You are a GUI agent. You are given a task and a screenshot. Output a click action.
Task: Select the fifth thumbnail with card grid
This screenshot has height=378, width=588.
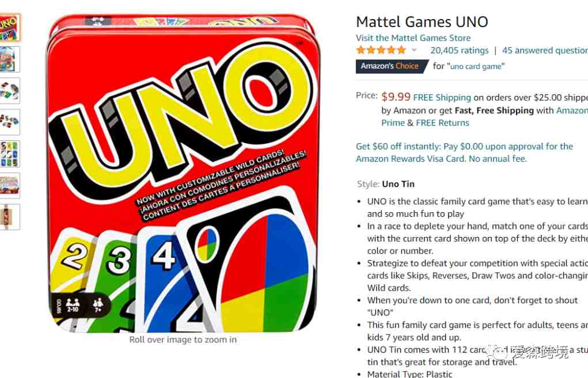tap(9, 154)
